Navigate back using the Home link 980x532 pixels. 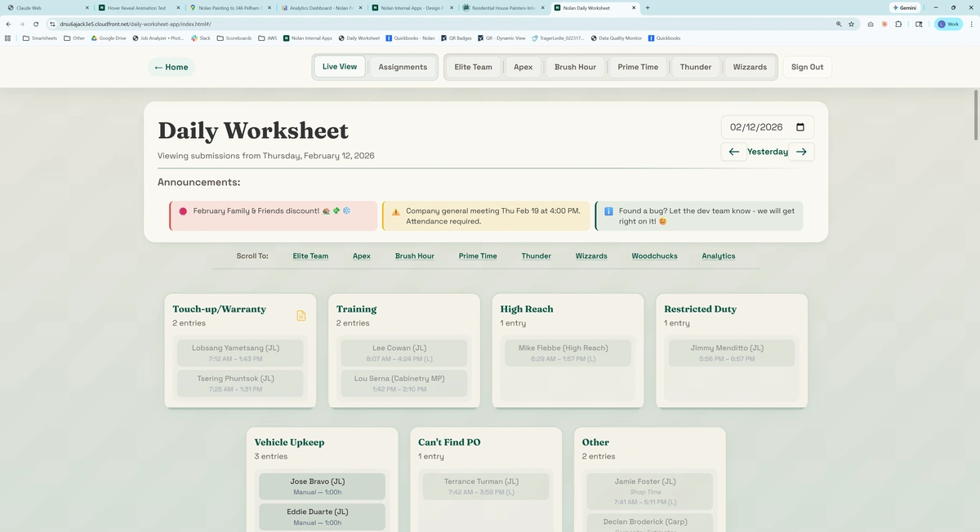pos(171,67)
